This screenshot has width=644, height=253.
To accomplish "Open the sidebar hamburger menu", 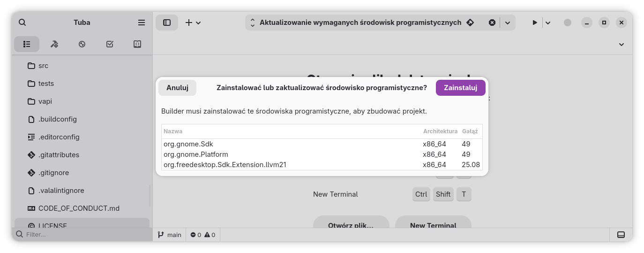I will point(142,23).
